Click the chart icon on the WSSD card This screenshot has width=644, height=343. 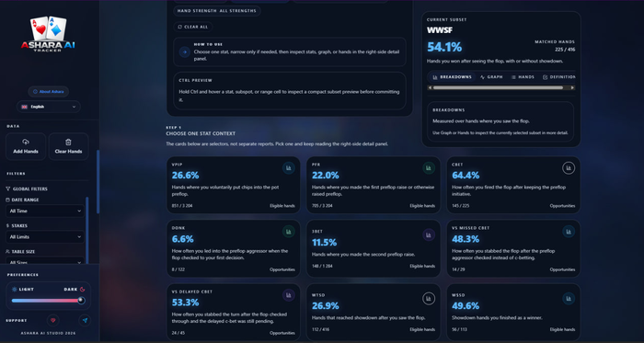point(569,299)
